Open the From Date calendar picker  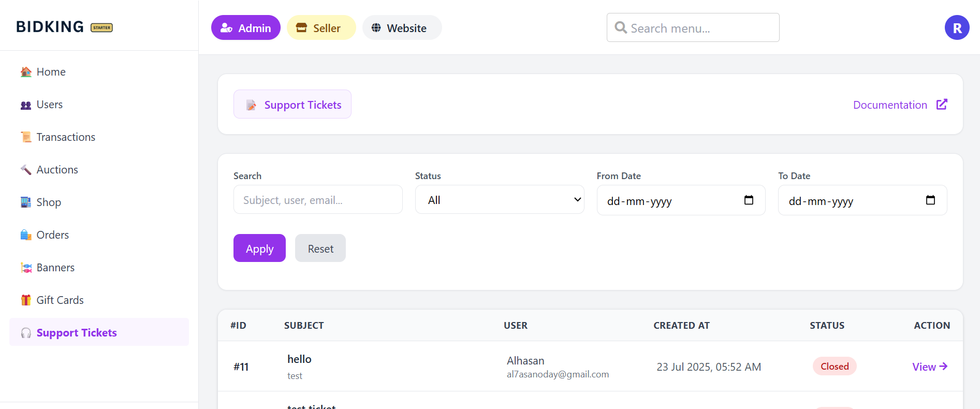coord(749,200)
